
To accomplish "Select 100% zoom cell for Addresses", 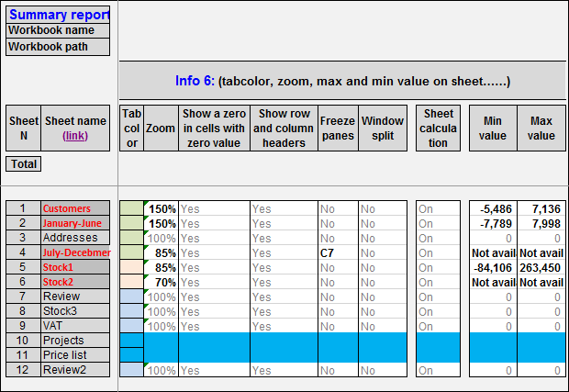I will [x=162, y=238].
